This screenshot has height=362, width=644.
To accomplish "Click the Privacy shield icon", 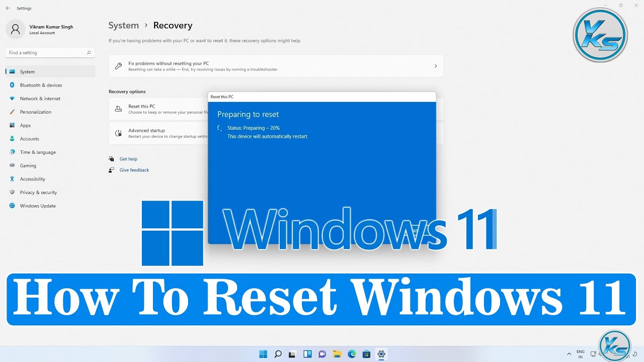I will [x=12, y=193].
